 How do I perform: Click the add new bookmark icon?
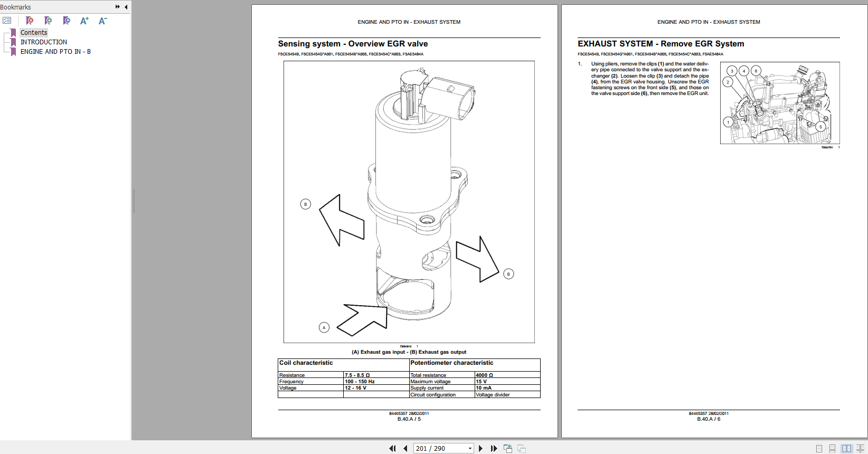(x=48, y=21)
